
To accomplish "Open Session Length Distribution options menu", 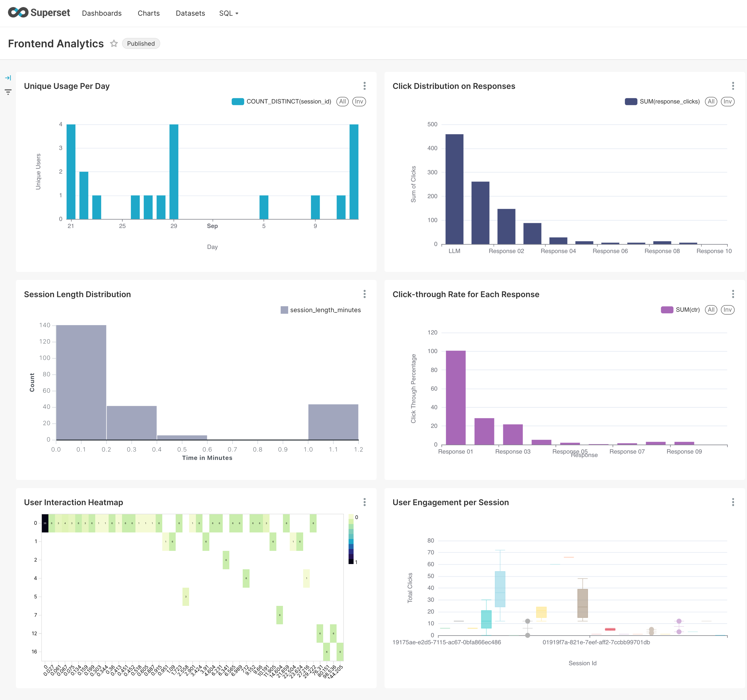I will [x=364, y=294].
